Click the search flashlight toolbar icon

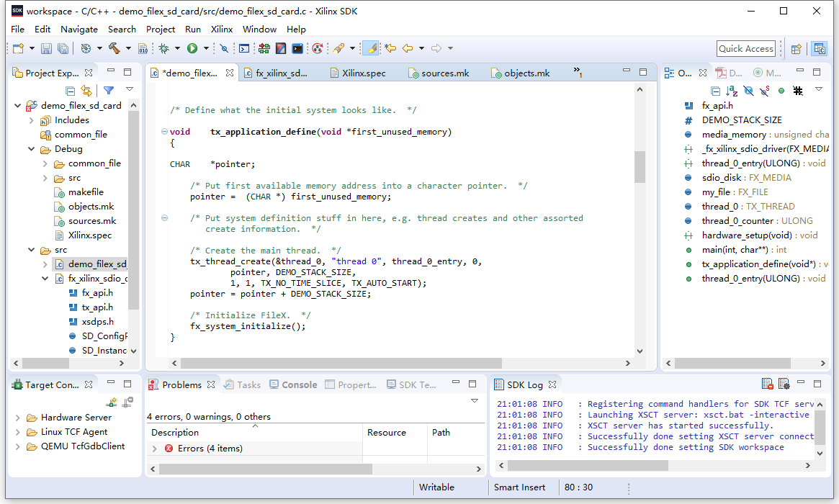338,49
